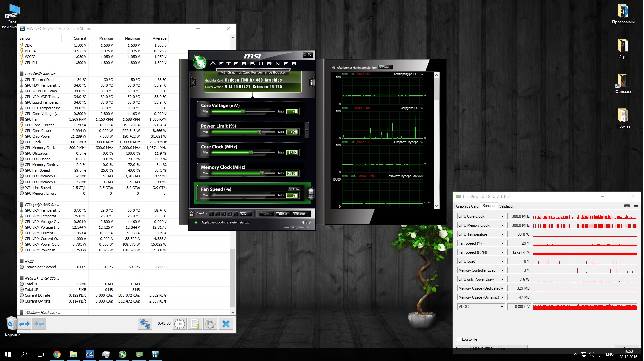Enable Log to file checkbox in GPU-Z
Viewport: 644px width, 361px height.
[459, 339]
